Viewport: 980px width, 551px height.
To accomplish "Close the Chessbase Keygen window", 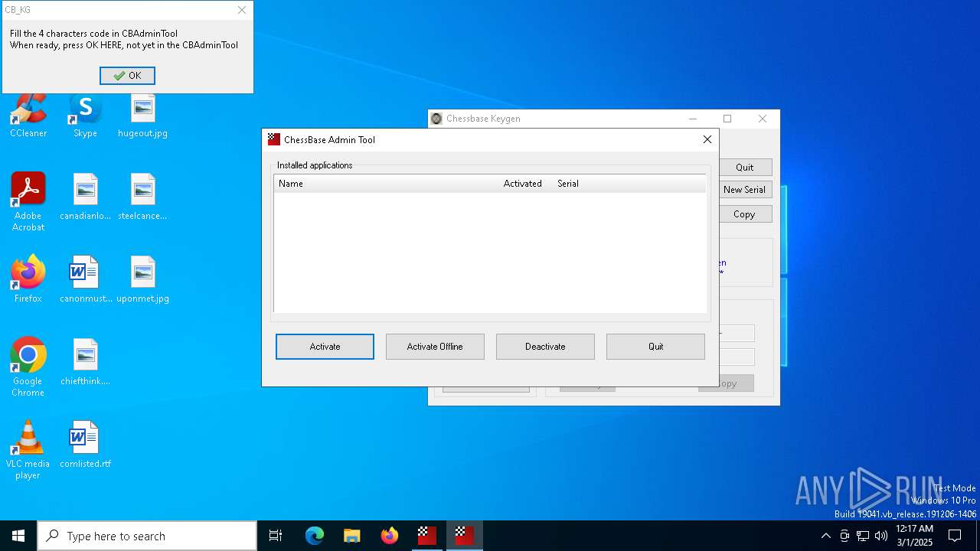I will (x=763, y=119).
